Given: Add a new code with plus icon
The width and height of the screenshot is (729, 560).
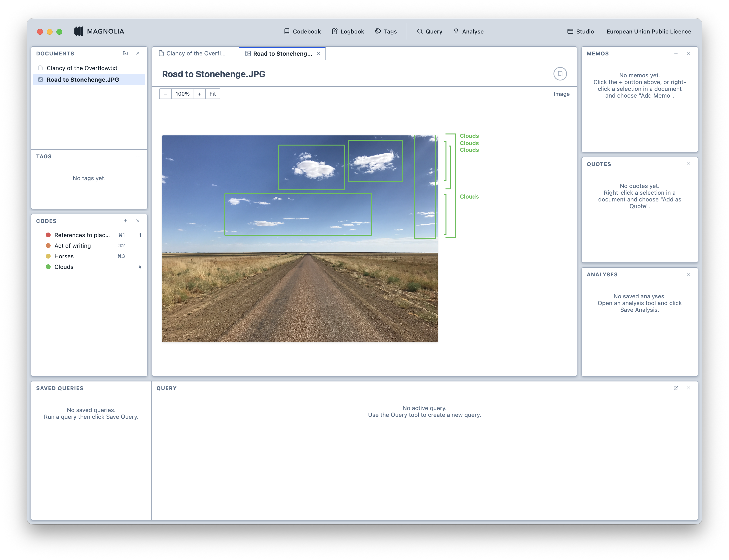Looking at the screenshot, I should pyautogui.click(x=125, y=221).
